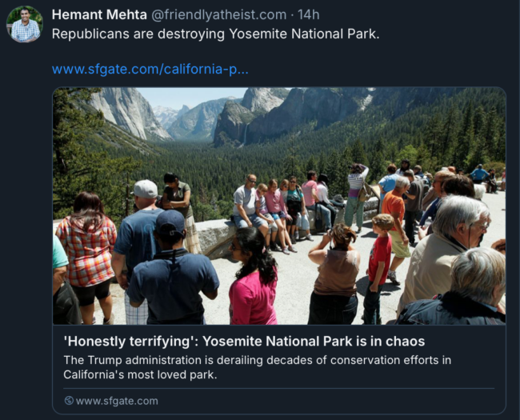The height and width of the screenshot is (420, 520).
Task: Click the woman in plaid shirt
Action: (x=87, y=255)
